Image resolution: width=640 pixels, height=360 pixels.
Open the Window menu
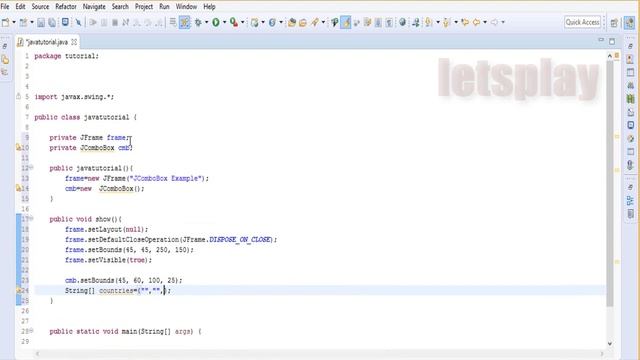point(186,7)
